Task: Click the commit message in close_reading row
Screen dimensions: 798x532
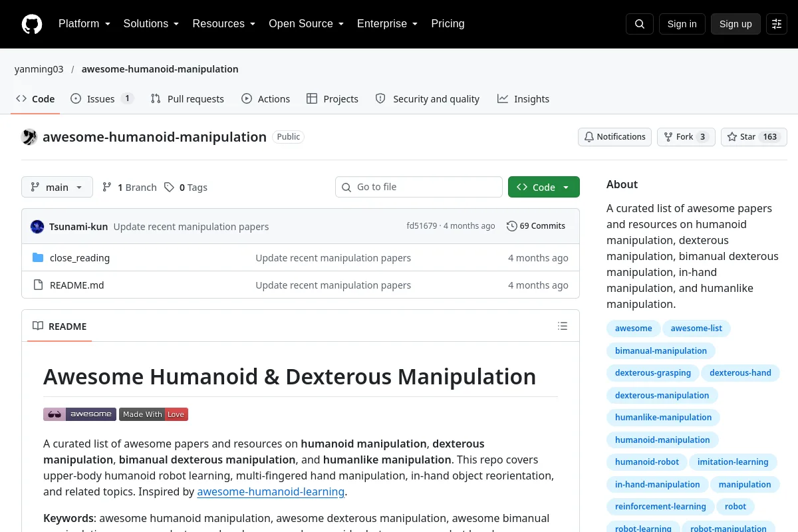Action: point(333,258)
